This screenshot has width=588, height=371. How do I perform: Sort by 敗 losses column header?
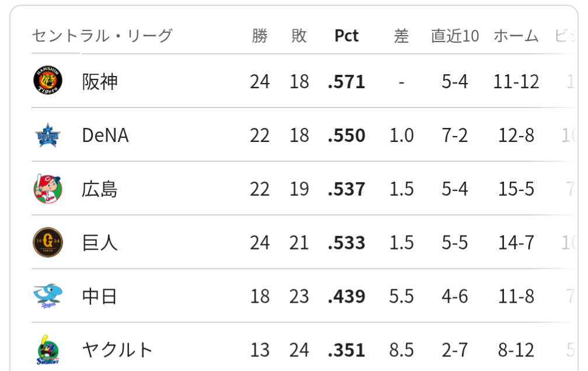click(x=299, y=36)
